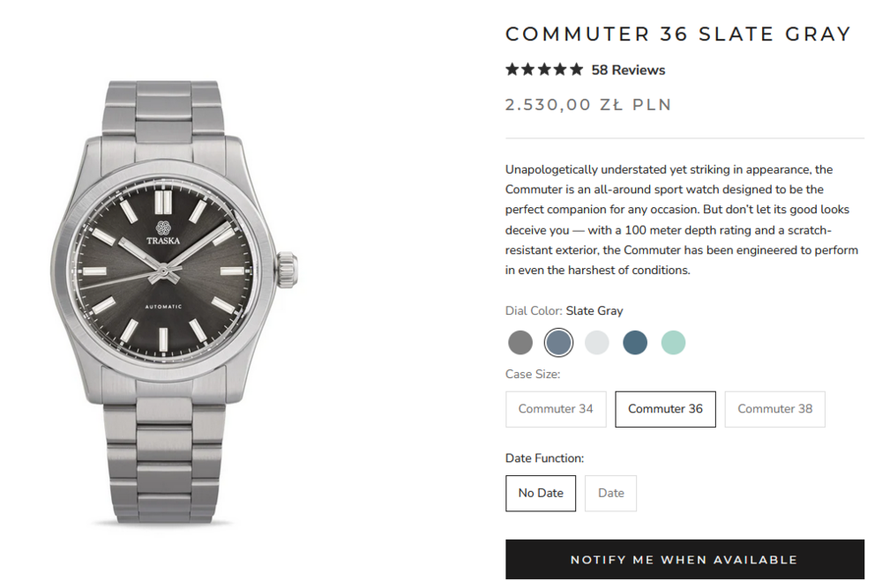Screen dimensions: 882x588
Task: Select the dark gray dial color swatch
Action: pyautogui.click(x=520, y=342)
